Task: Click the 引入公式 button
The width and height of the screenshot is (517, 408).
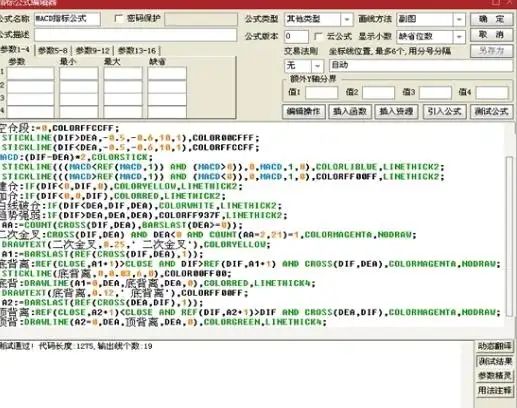Action: click(x=444, y=111)
